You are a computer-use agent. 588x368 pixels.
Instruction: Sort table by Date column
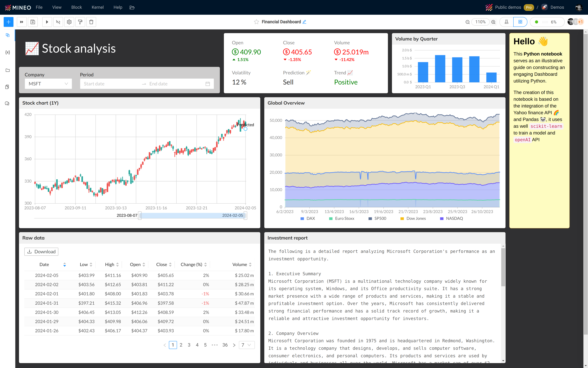[64, 264]
